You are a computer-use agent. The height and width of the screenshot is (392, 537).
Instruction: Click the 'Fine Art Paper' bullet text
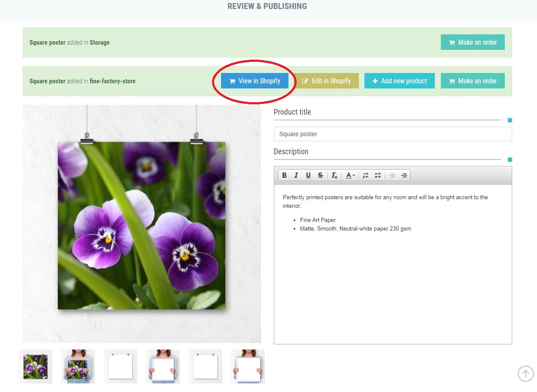[x=318, y=220]
